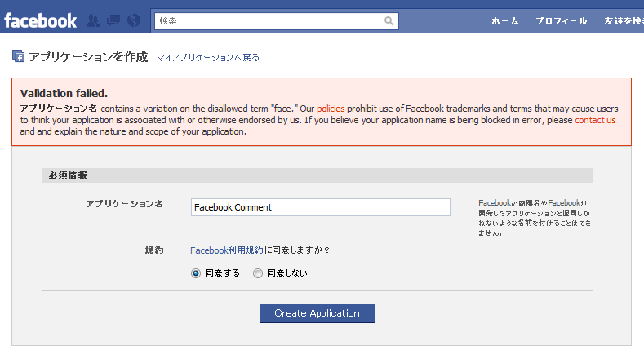The width and height of the screenshot is (644, 359).
Task: Click the 規約 label
Action: [x=154, y=250]
